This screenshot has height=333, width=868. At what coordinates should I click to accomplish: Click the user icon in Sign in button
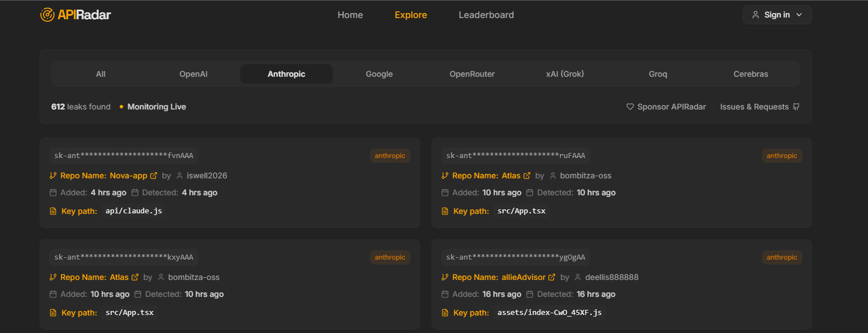(756, 15)
